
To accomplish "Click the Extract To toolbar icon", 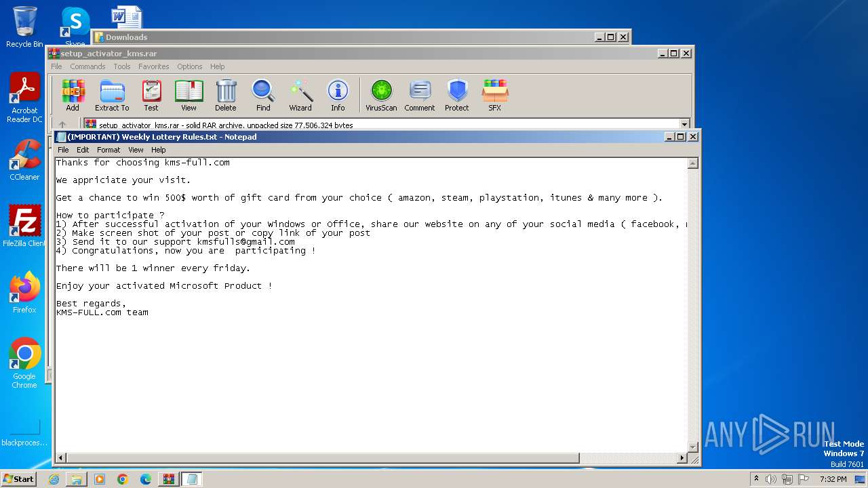I will pos(112,96).
